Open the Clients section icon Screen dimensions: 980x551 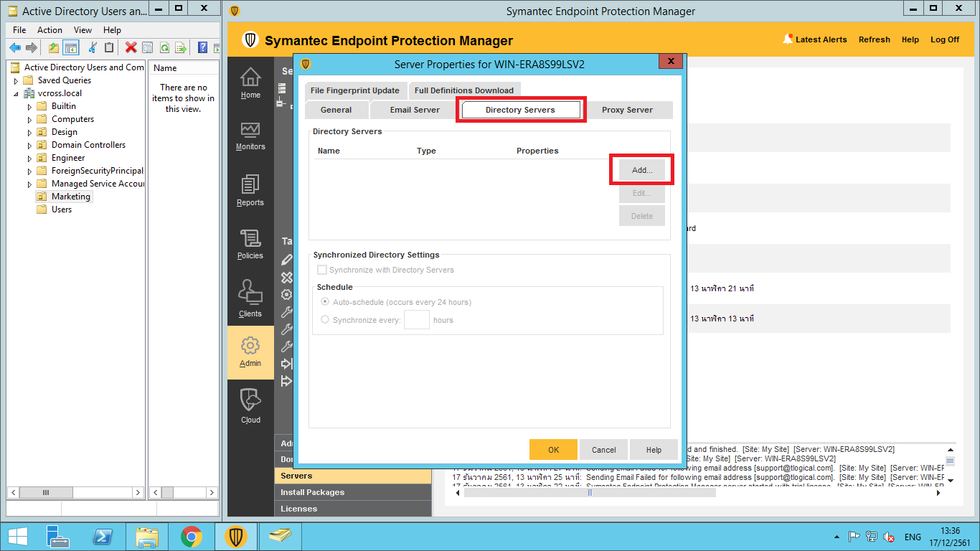pos(250,298)
